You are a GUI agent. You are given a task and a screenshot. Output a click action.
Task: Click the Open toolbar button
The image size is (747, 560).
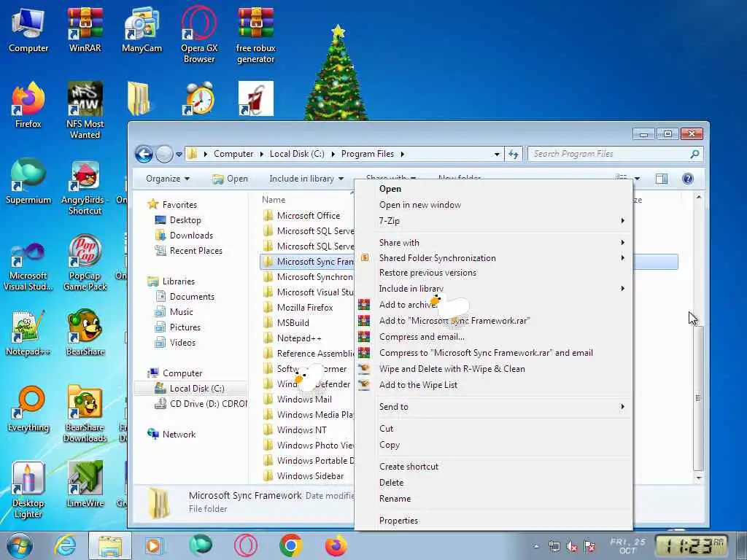coord(231,179)
